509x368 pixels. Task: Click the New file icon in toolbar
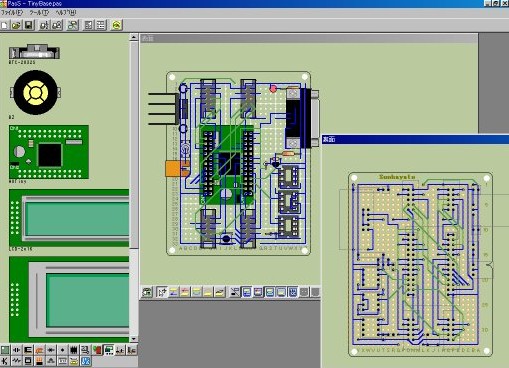tap(5, 25)
